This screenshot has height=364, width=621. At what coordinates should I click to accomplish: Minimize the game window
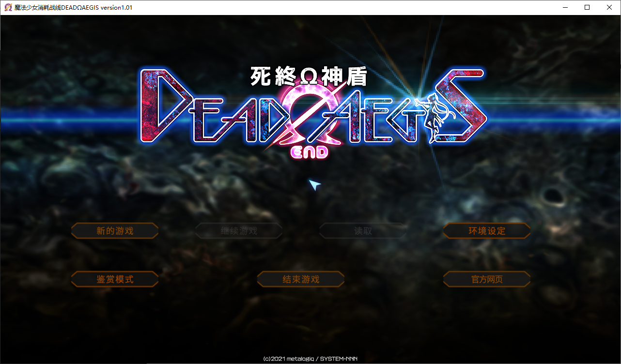[x=565, y=7]
